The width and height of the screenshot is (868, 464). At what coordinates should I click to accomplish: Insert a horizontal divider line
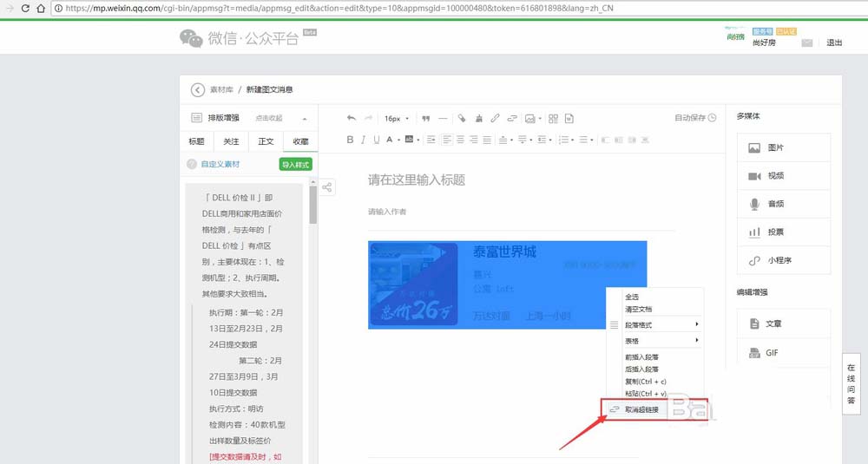point(443,118)
